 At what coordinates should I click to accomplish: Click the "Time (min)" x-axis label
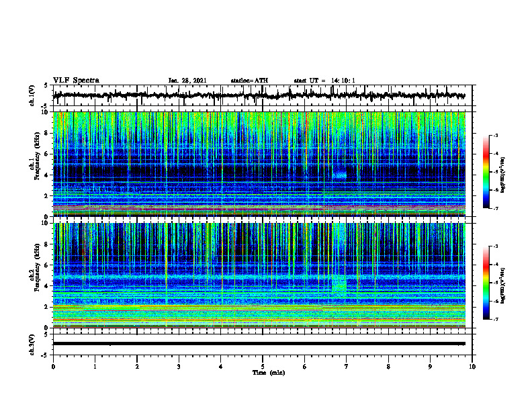pyautogui.click(x=269, y=373)
